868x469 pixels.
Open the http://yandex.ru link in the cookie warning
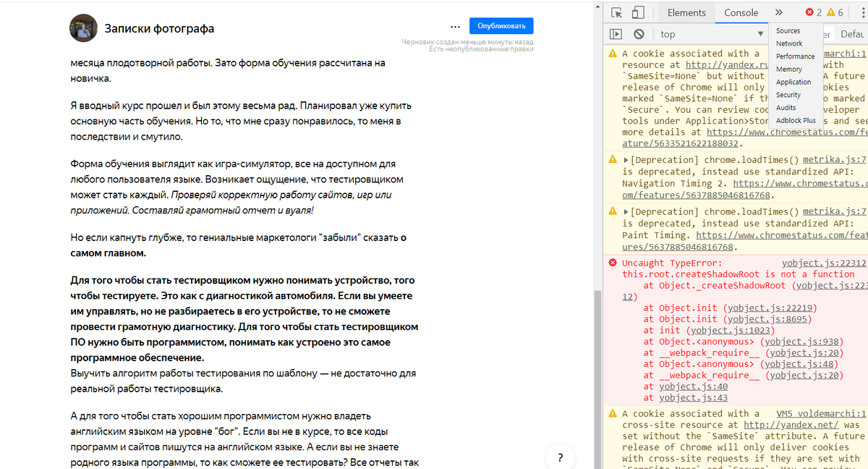(x=727, y=64)
